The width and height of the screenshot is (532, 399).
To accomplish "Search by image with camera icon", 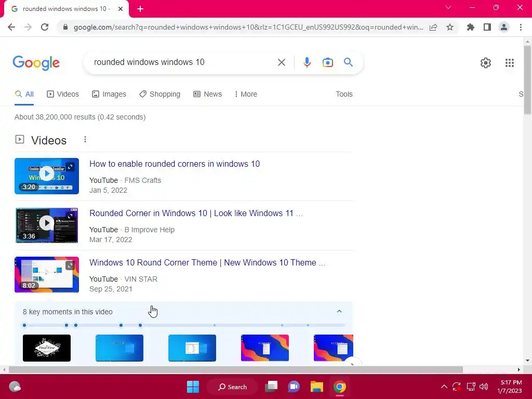I will click(327, 62).
